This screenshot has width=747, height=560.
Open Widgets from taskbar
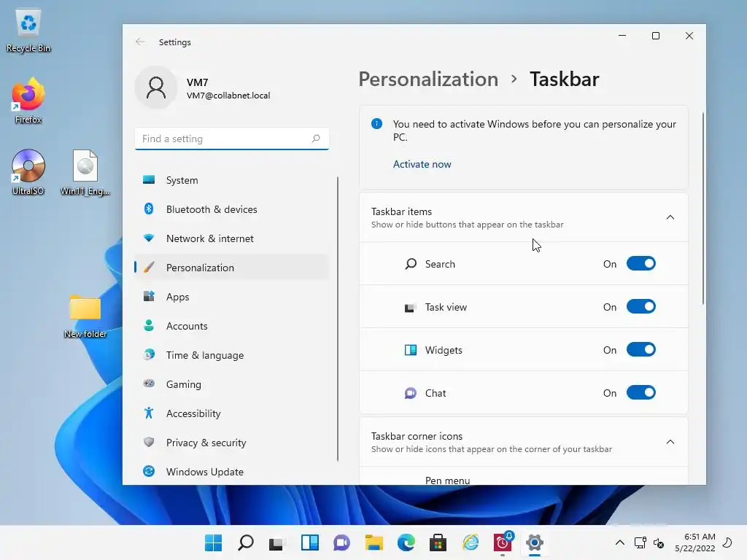point(309,542)
